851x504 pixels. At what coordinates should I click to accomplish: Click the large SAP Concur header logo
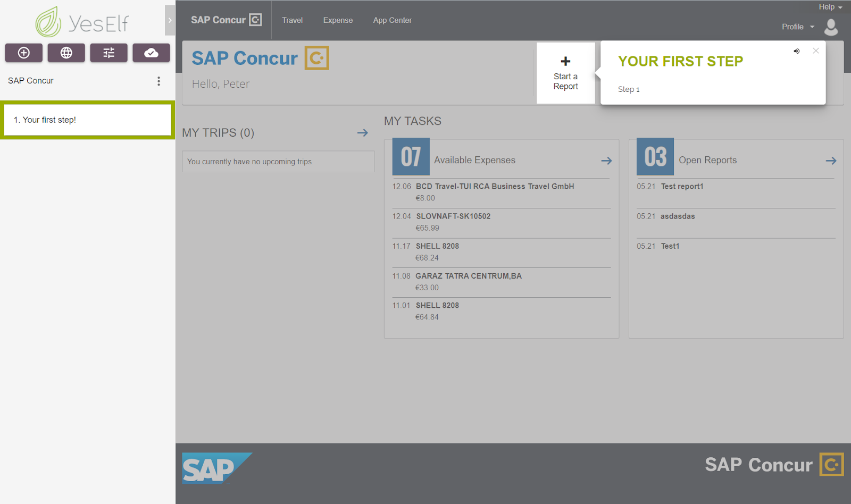260,58
